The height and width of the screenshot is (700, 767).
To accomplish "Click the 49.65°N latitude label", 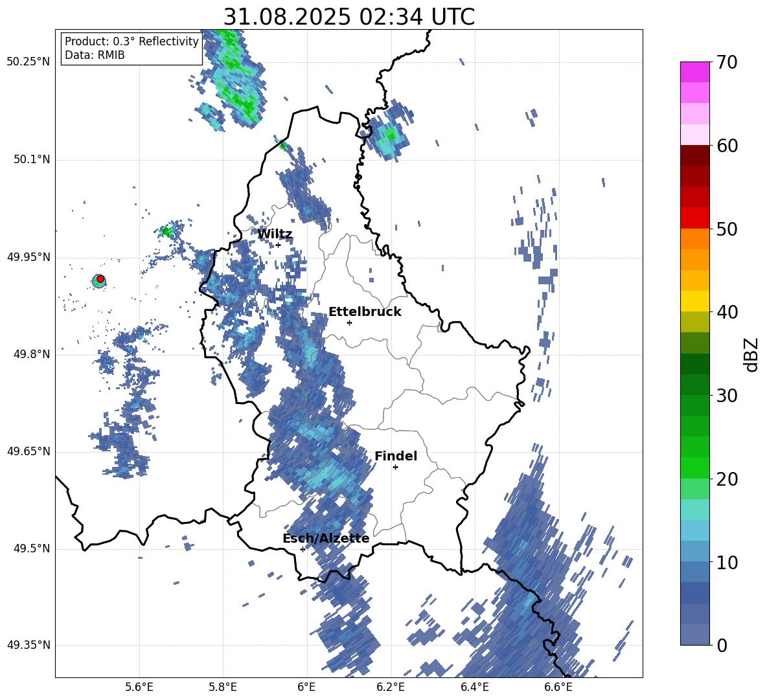I will (29, 451).
